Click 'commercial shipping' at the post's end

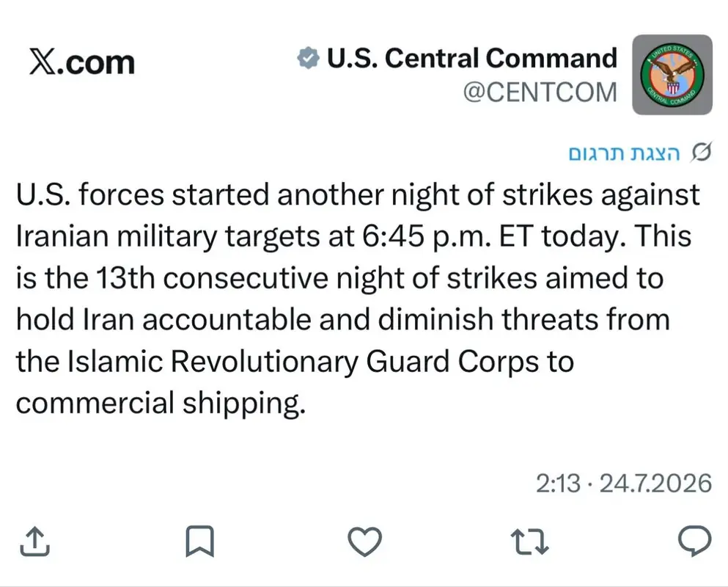pyautogui.click(x=161, y=403)
